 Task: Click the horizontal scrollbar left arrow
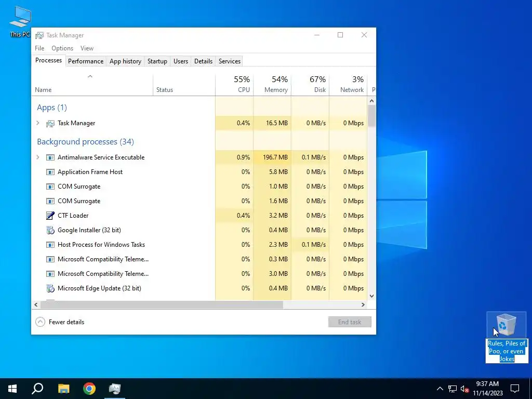[x=36, y=304]
